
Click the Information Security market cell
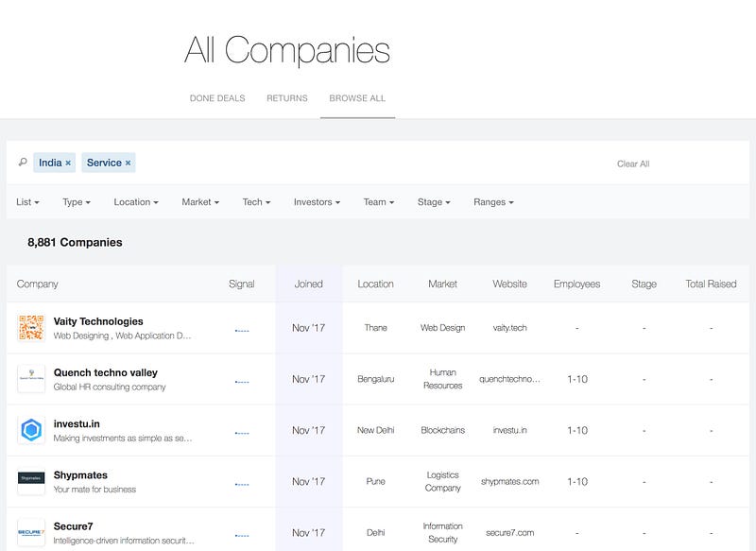[442, 533]
